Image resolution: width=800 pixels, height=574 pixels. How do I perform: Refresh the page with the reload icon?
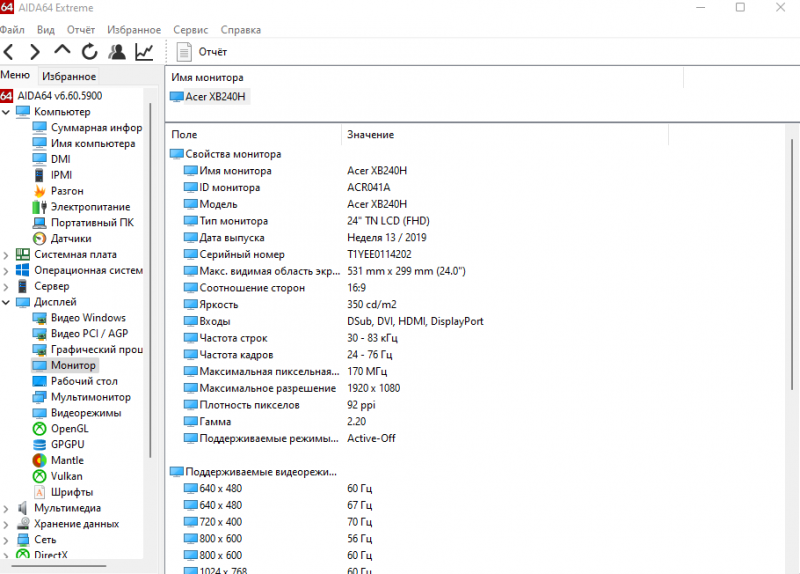[89, 52]
